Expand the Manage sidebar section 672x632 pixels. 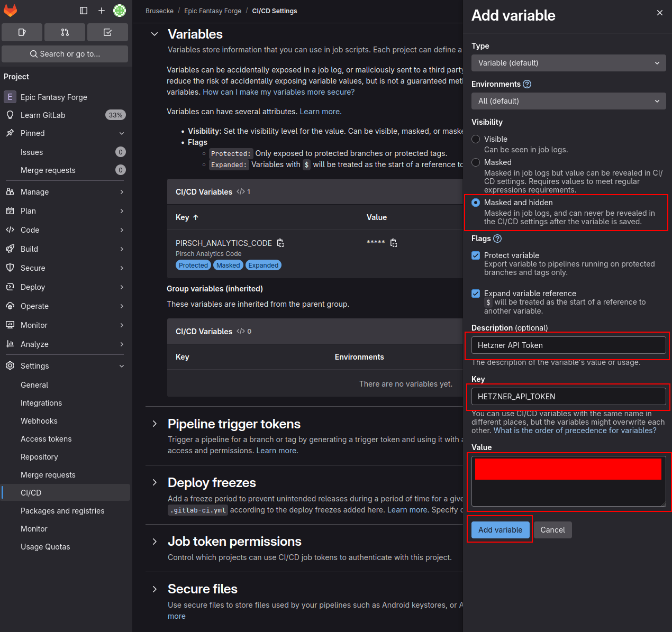click(x=65, y=192)
